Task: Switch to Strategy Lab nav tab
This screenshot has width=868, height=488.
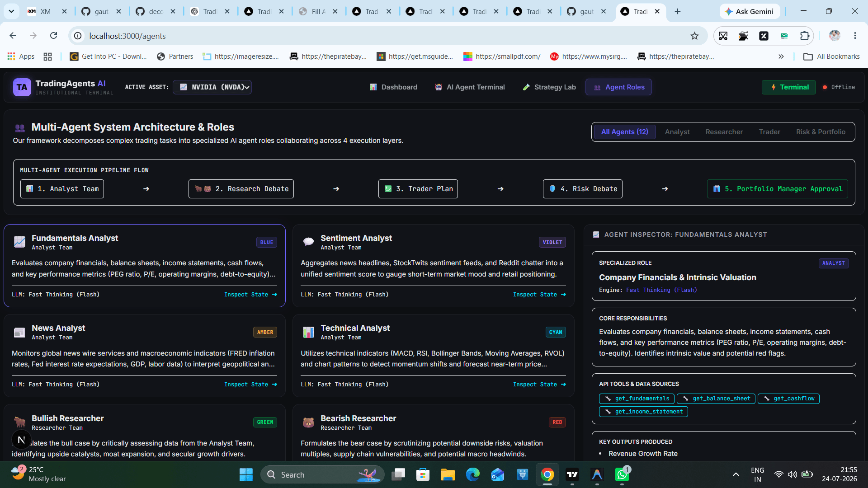Action: [549, 87]
